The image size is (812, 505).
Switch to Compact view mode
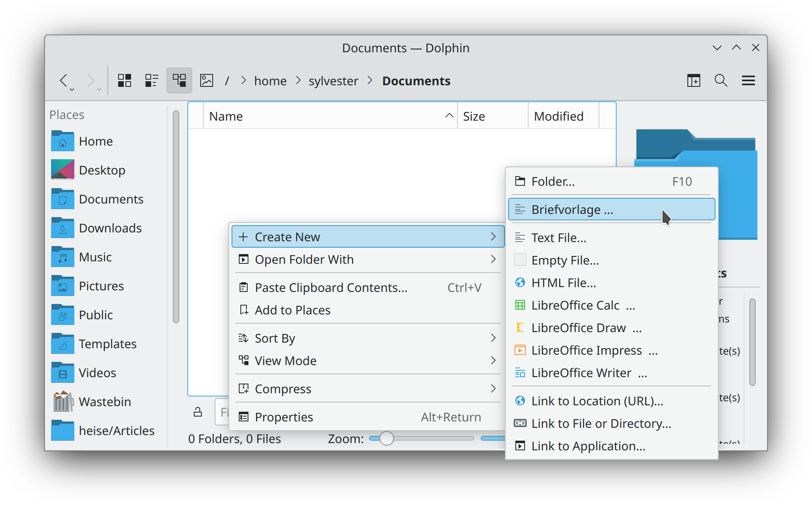(152, 80)
